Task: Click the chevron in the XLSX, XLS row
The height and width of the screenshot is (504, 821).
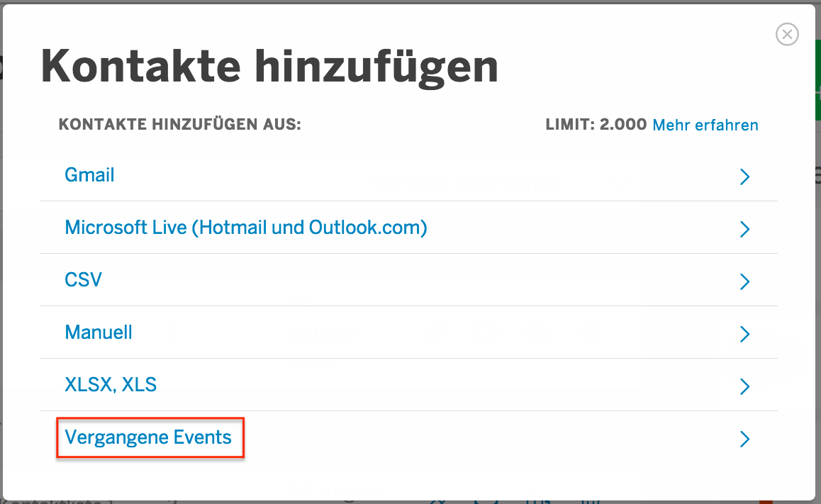Action: [x=744, y=386]
